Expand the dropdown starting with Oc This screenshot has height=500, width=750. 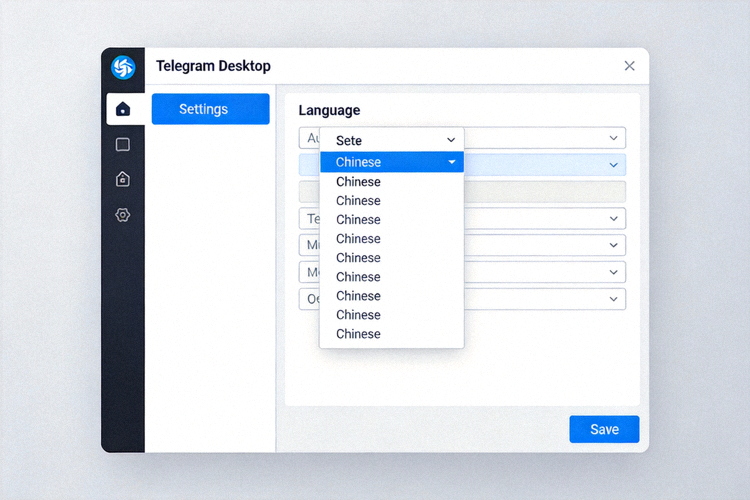point(613,299)
